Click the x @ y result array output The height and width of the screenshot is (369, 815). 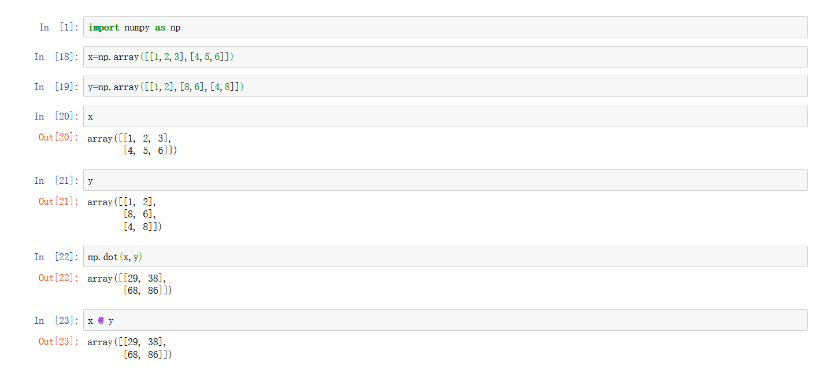pos(129,348)
